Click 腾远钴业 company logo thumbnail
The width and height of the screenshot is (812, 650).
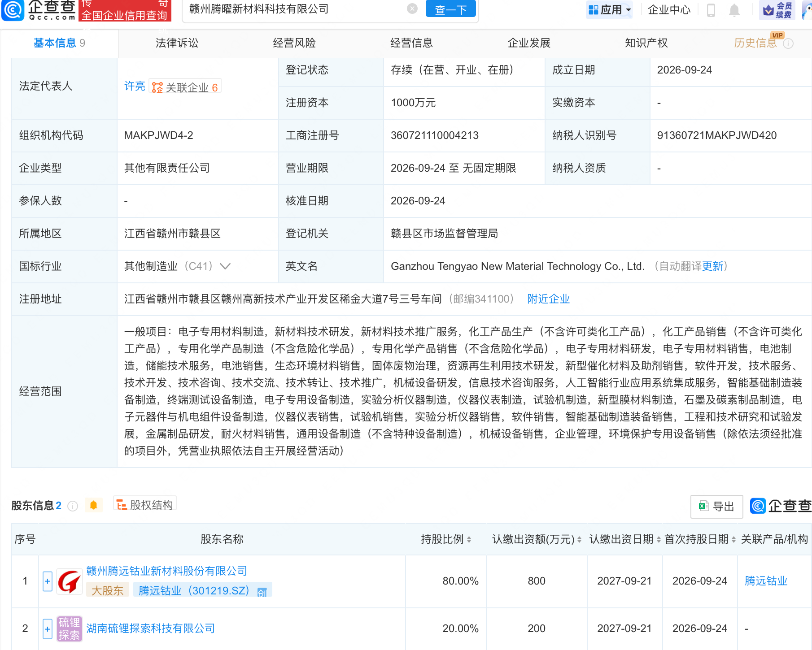point(70,581)
